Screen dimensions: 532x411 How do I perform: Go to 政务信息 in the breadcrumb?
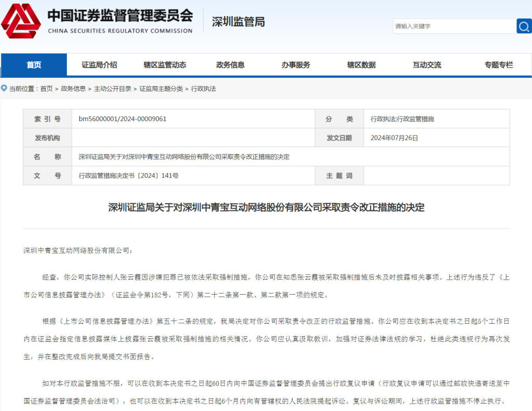pos(73,89)
